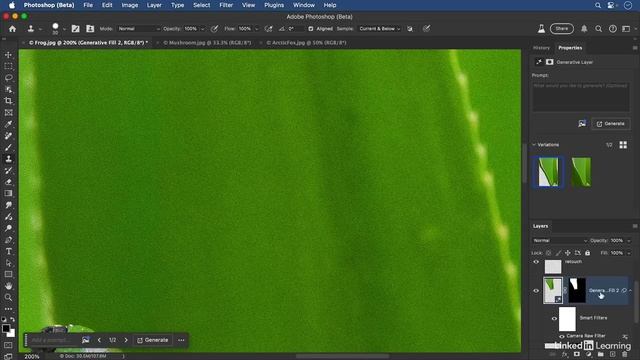Select the Clone Stamp tool in toolbar
640x360 pixels.
pos(8,159)
